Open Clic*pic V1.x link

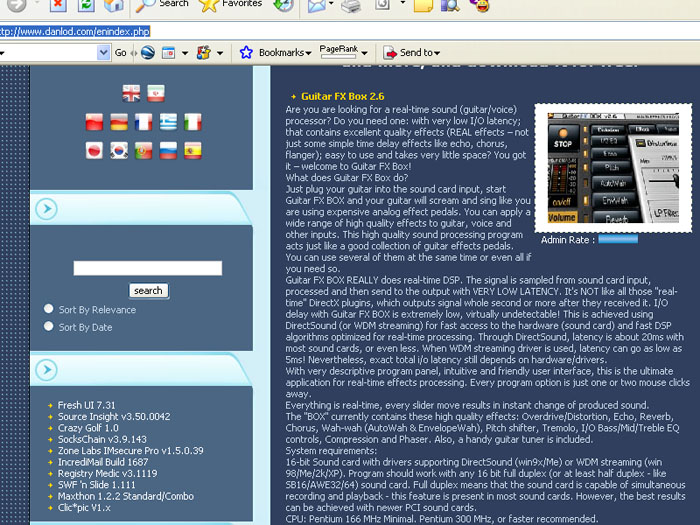click(x=84, y=508)
